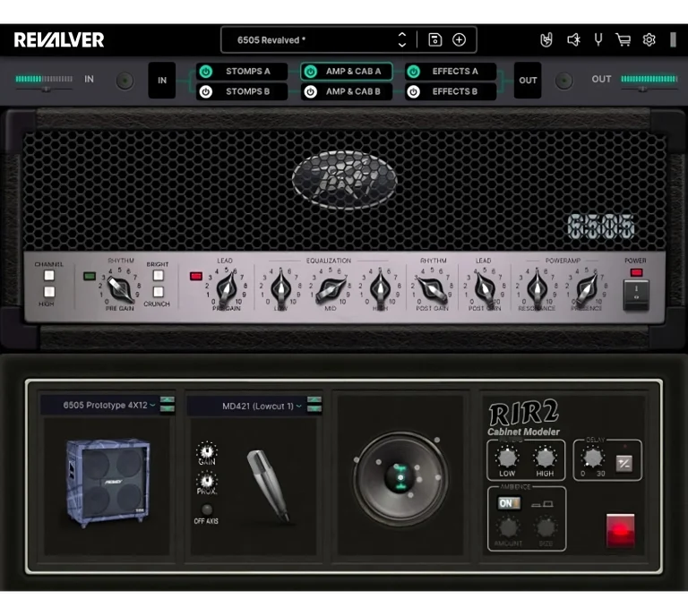Select previous cabinet with upper arrow button
This screenshot has height=616, width=688.
point(168,399)
